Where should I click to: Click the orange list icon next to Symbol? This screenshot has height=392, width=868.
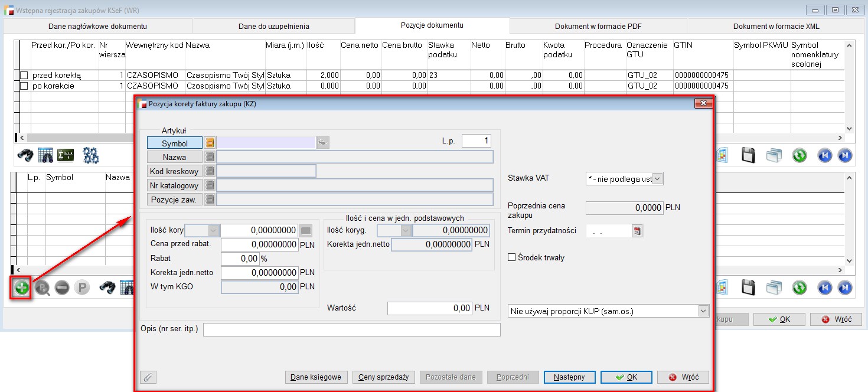coord(210,143)
